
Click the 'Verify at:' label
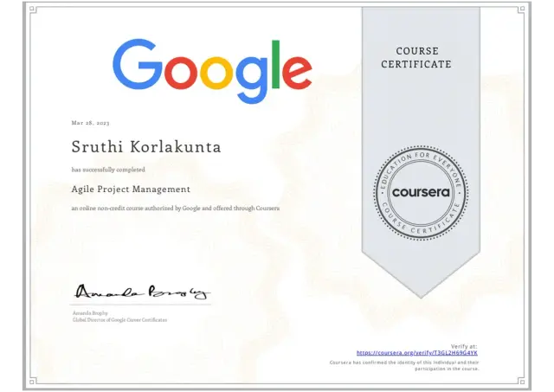coord(463,346)
